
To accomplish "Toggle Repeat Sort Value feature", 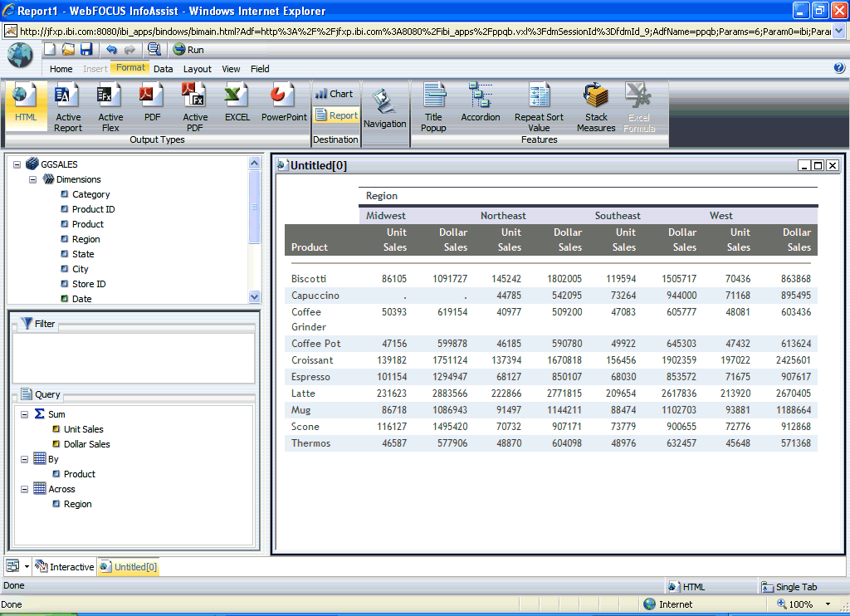I will [539, 107].
